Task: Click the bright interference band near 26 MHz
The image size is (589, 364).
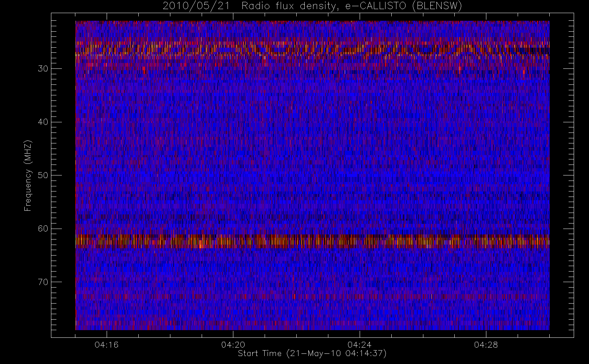Action: coord(312,49)
